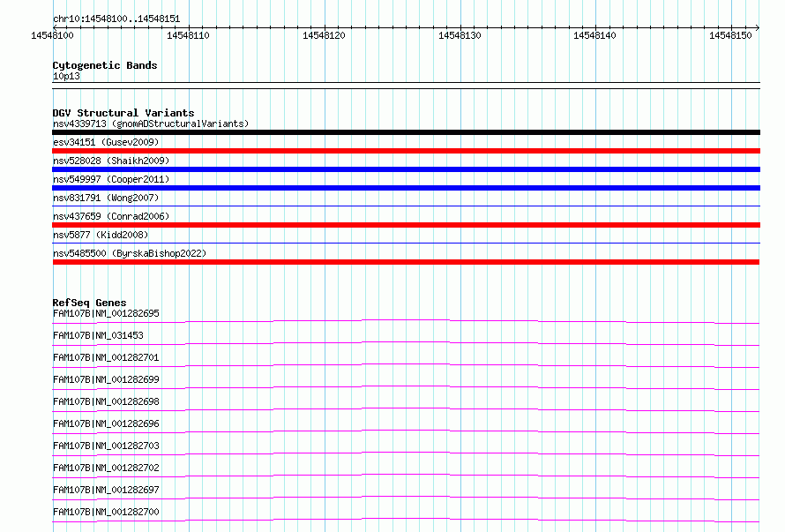Click transcript FAM107B|NM_001282695
Screen dimensions: 785x532
click(106, 313)
